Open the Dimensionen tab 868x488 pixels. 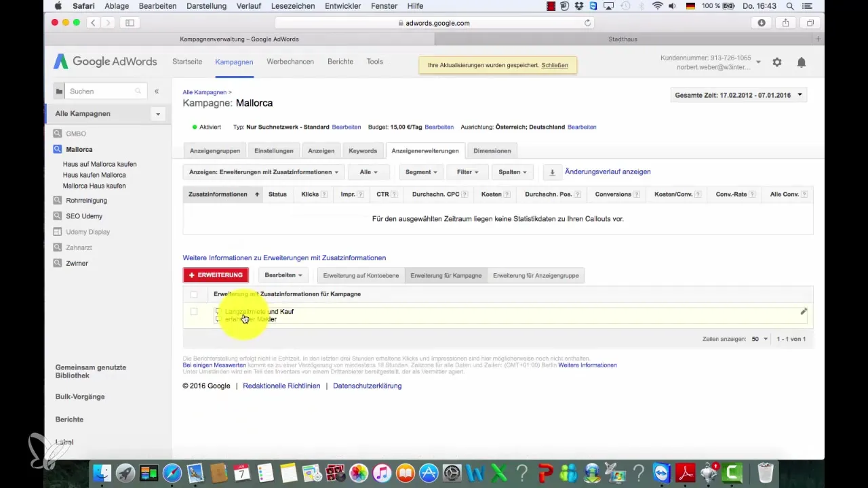[x=492, y=150]
